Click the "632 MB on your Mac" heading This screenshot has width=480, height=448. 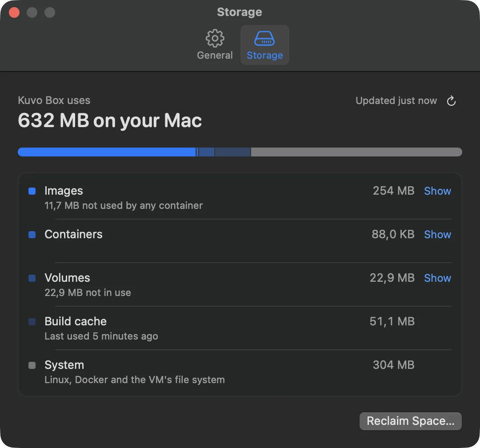pyautogui.click(x=110, y=120)
